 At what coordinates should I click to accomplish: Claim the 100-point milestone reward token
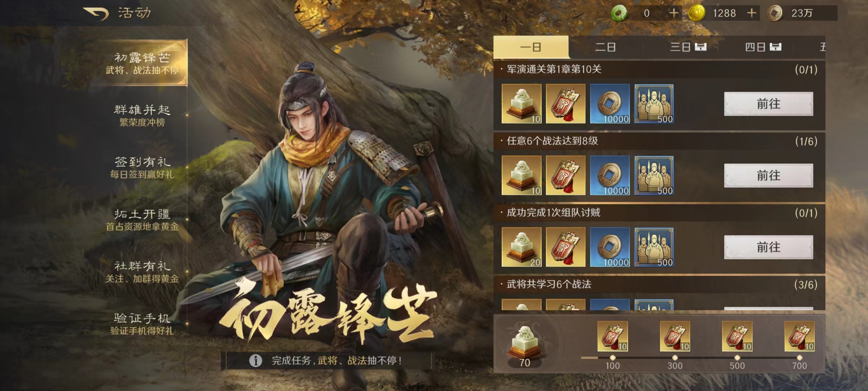tap(613, 336)
